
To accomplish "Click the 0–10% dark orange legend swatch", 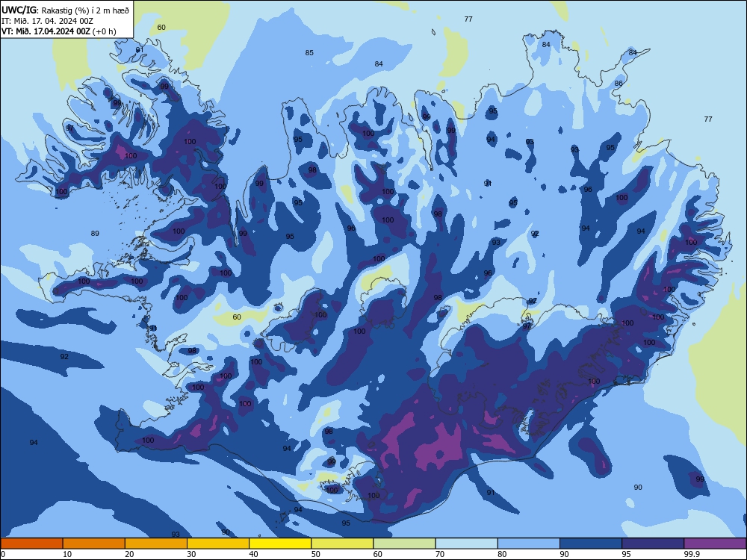I will pos(31,544).
